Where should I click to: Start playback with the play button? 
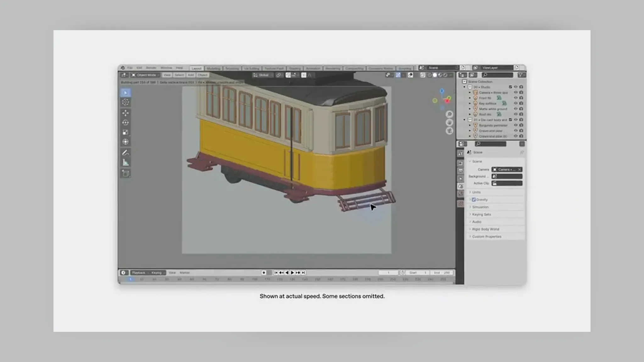pos(292,273)
